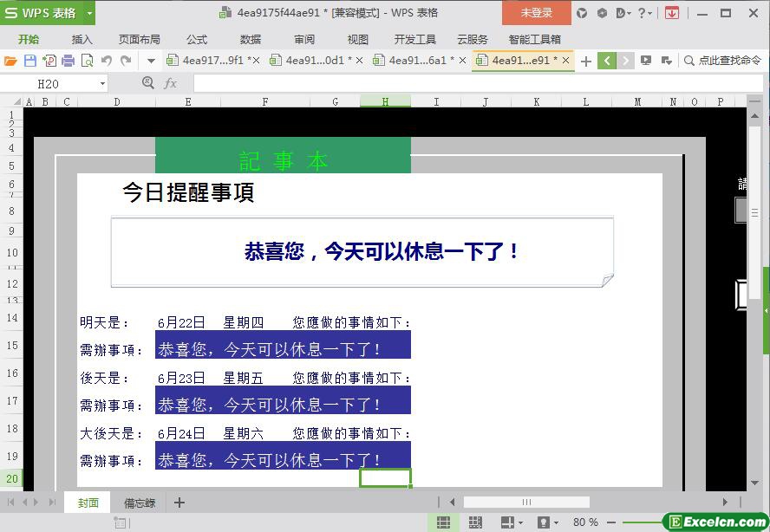This screenshot has height=532, width=770.
Task: Click the Print Preview icon
Action: point(88,61)
